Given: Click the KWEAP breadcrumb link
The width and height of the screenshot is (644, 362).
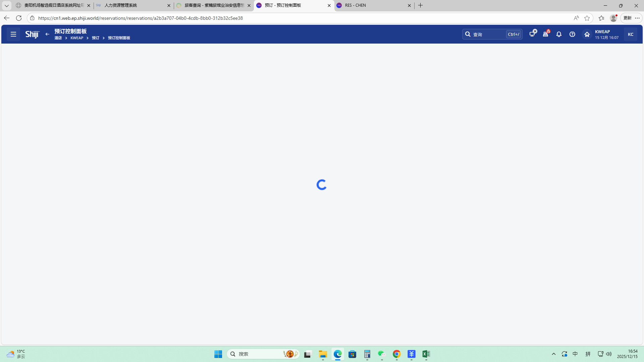Looking at the screenshot, I should [77, 38].
